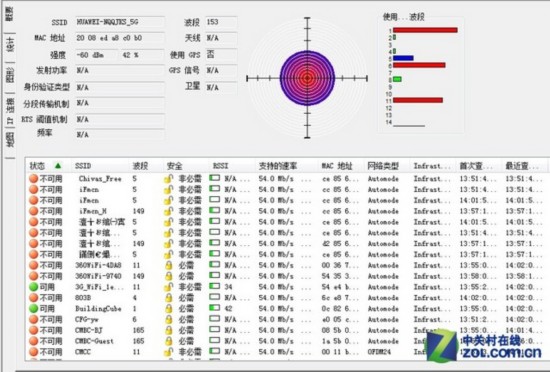Click the green sort arrow in the 状态 column header
The width and height of the screenshot is (550, 372).
(x=58, y=165)
